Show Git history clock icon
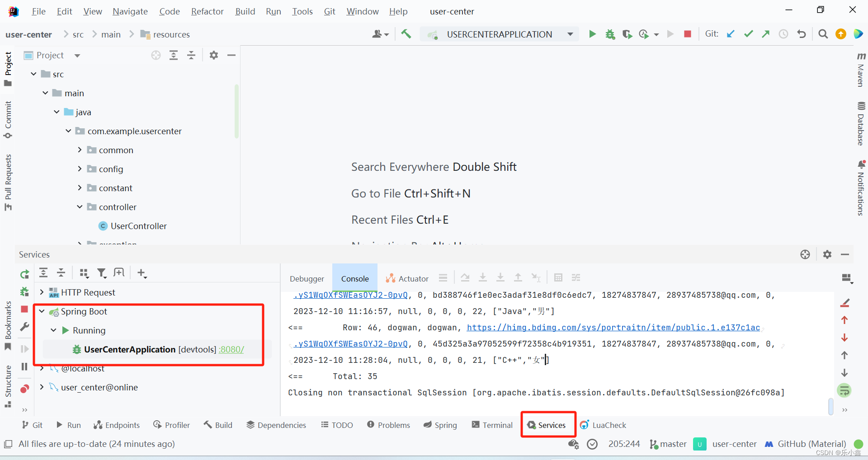This screenshot has width=868, height=460. click(783, 34)
